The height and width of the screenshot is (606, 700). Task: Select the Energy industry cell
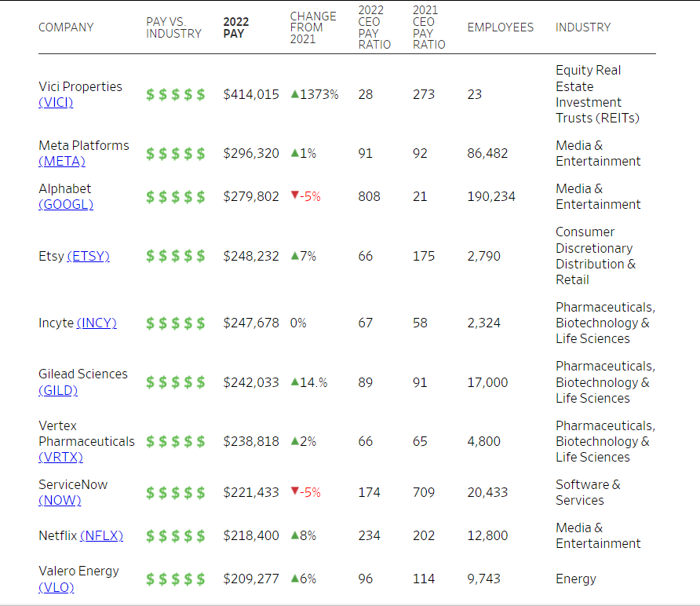coord(576,579)
